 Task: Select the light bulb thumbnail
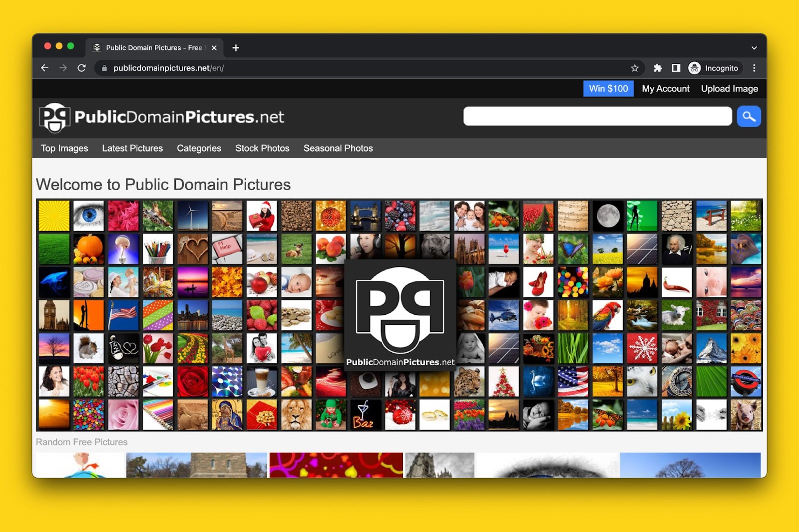tap(123, 249)
